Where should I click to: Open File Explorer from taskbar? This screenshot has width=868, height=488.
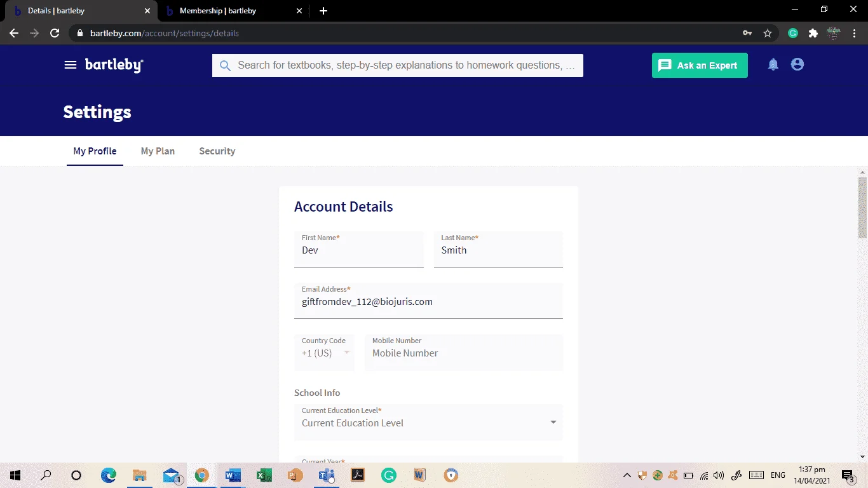click(139, 475)
